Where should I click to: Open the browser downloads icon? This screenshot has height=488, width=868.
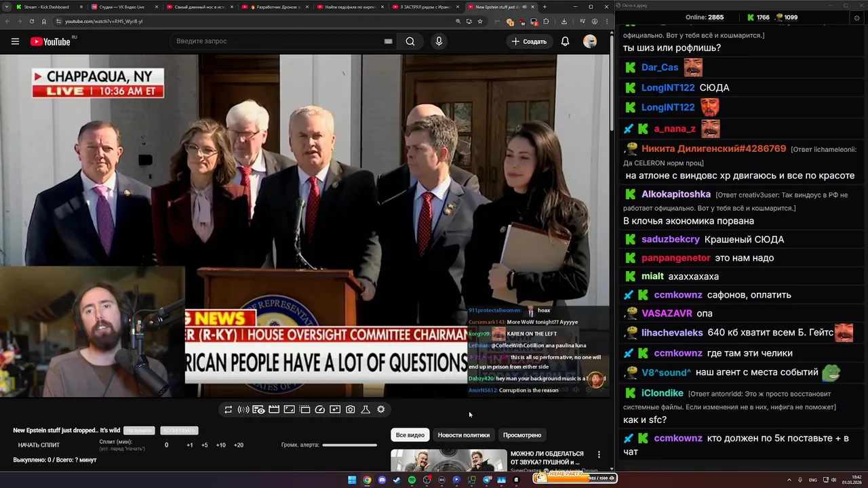tap(564, 21)
